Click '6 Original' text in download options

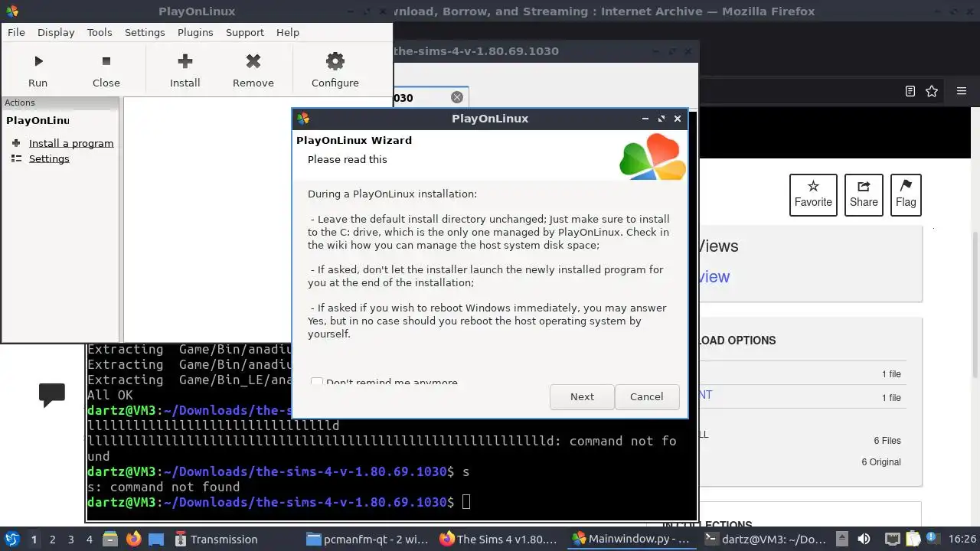tap(881, 462)
